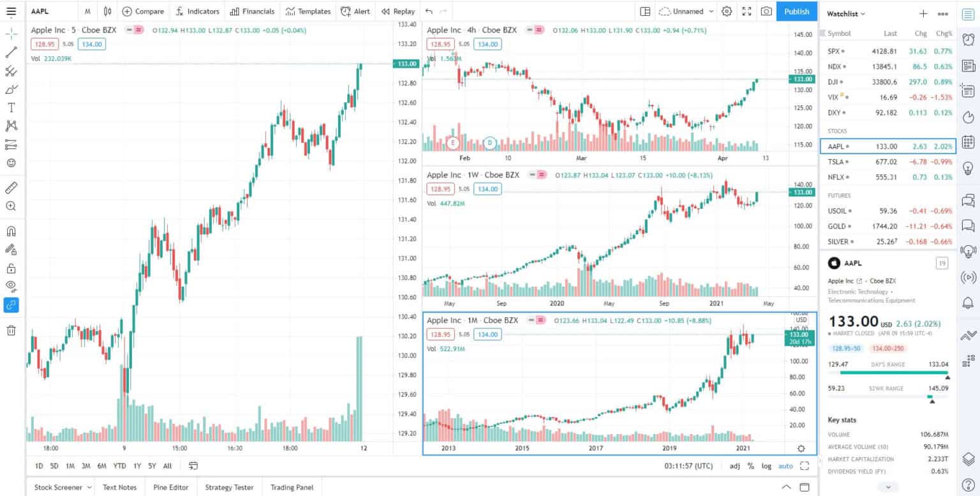Select the Brush drawing tool

(x=11, y=89)
